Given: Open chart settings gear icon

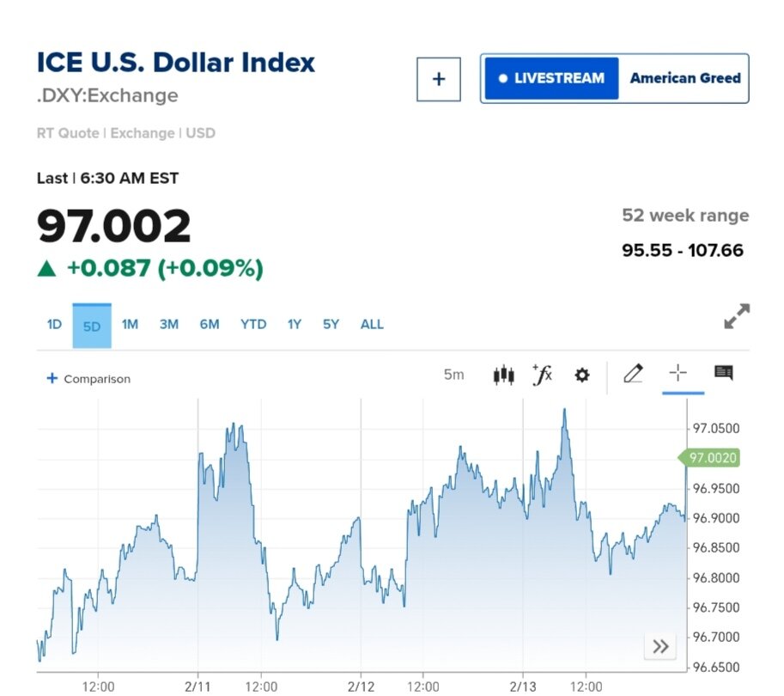Looking at the screenshot, I should (582, 375).
